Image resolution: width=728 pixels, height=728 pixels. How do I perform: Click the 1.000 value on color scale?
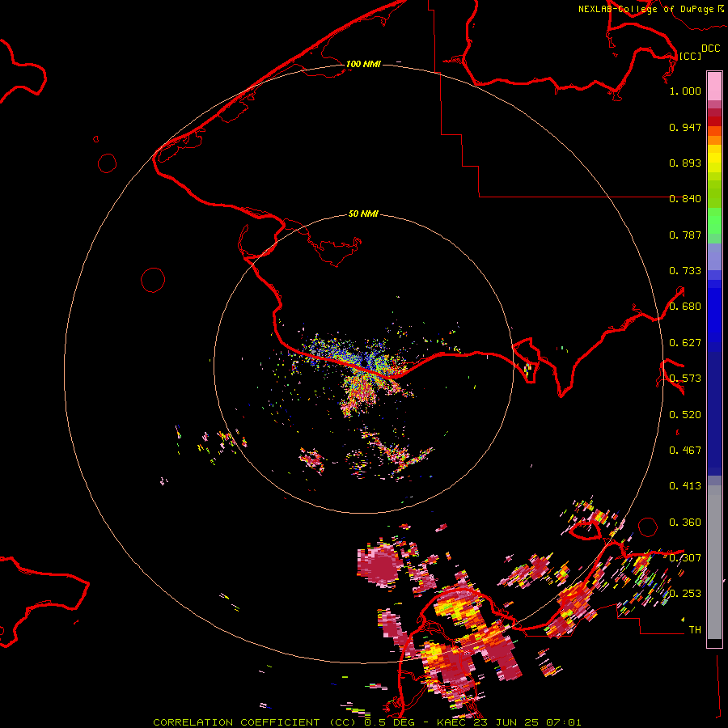pos(685,91)
